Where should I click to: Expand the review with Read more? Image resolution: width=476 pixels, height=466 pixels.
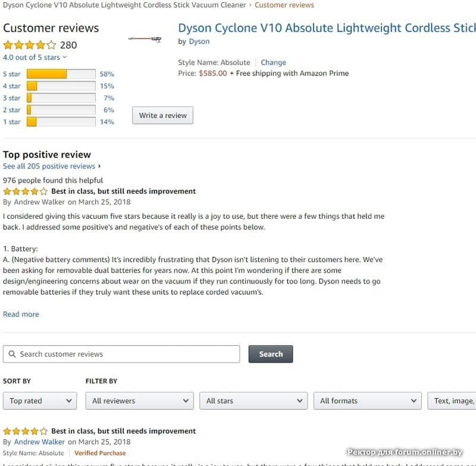[x=21, y=314]
